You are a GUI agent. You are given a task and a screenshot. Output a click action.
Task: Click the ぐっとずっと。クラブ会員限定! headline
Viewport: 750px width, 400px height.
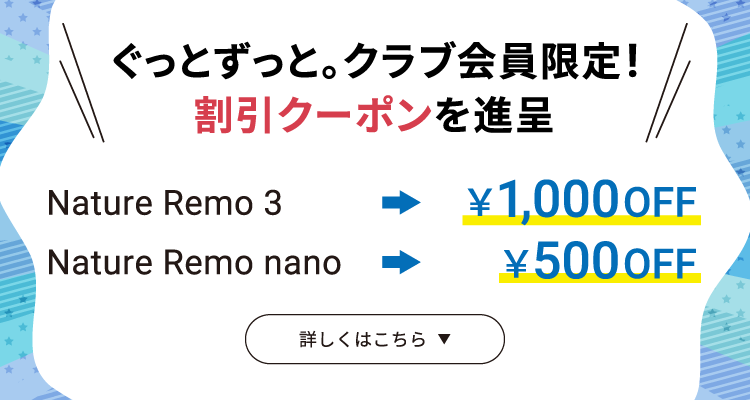coord(376,64)
